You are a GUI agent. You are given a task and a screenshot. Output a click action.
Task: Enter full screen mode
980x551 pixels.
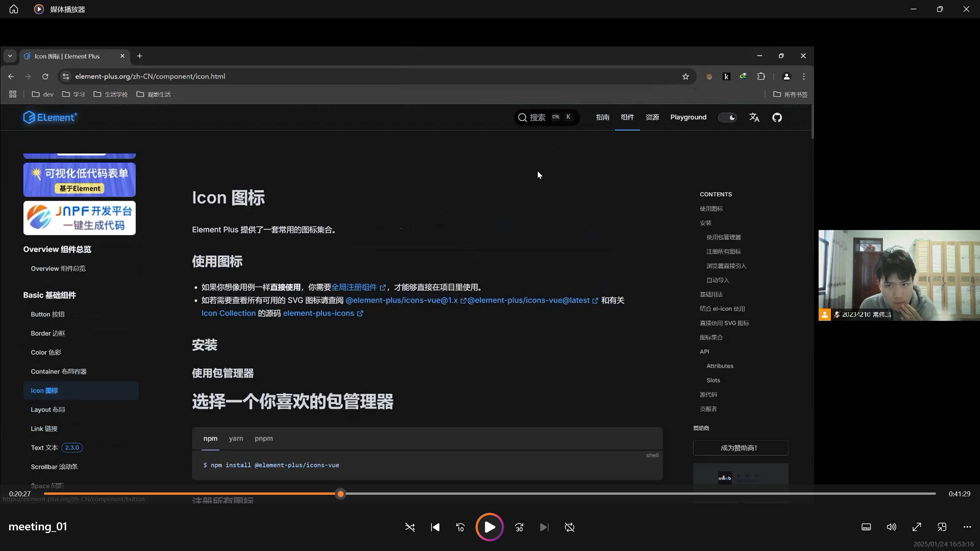pyautogui.click(x=917, y=527)
